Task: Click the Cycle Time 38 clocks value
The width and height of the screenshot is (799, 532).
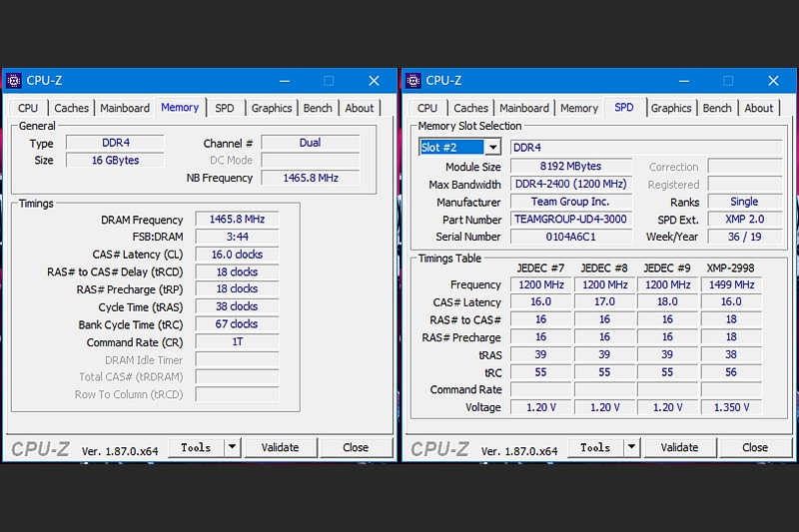Action: click(x=237, y=306)
